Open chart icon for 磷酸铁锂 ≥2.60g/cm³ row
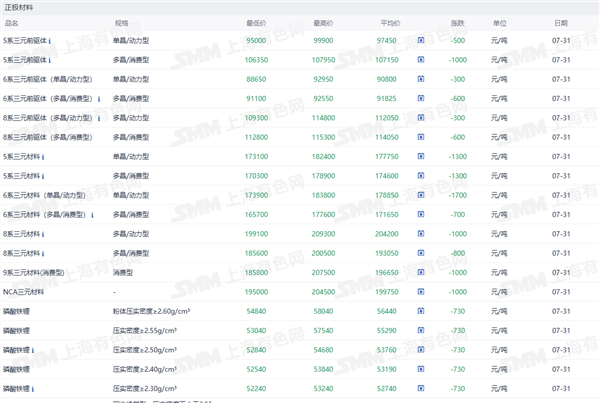Screen dimensions: 600x403 point(421,311)
